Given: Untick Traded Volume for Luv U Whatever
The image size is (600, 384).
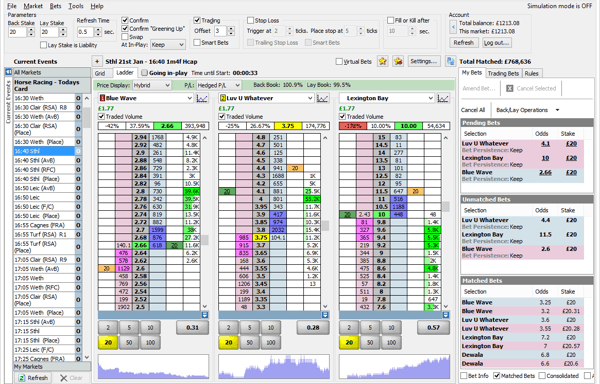Looking at the screenshot, I should (x=222, y=116).
